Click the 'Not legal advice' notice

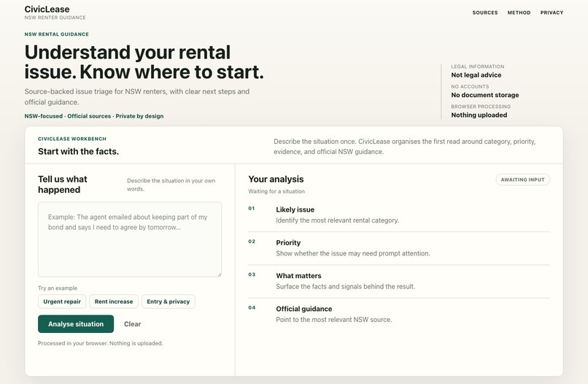[476, 75]
